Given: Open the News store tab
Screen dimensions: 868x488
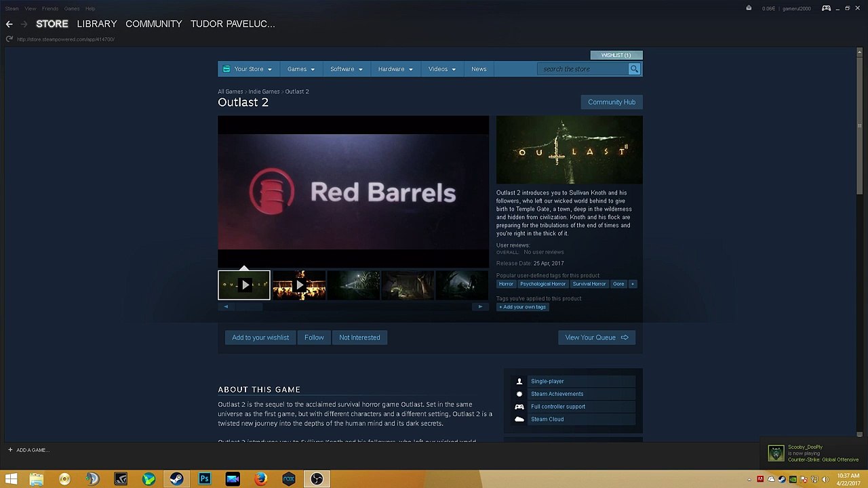Looking at the screenshot, I should pyautogui.click(x=479, y=69).
